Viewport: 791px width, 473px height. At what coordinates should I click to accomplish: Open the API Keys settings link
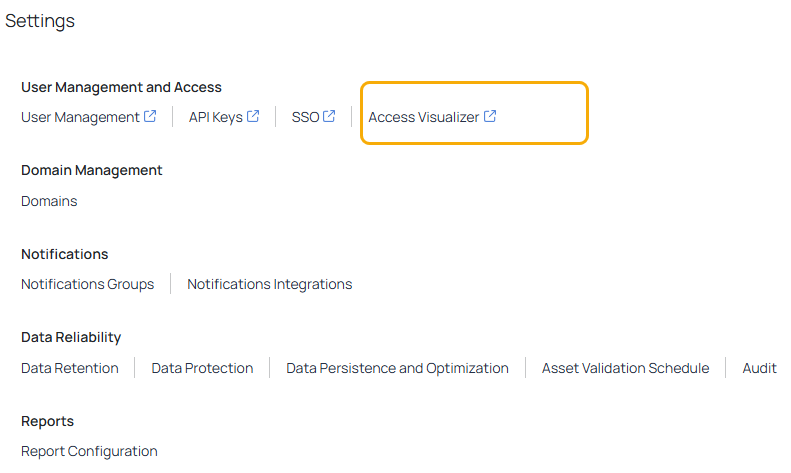pyautogui.click(x=216, y=117)
